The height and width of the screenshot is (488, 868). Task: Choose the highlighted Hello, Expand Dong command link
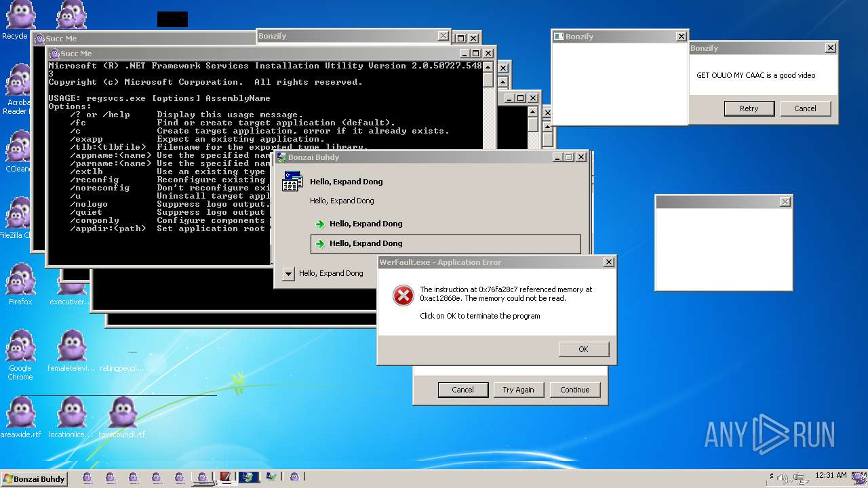446,244
